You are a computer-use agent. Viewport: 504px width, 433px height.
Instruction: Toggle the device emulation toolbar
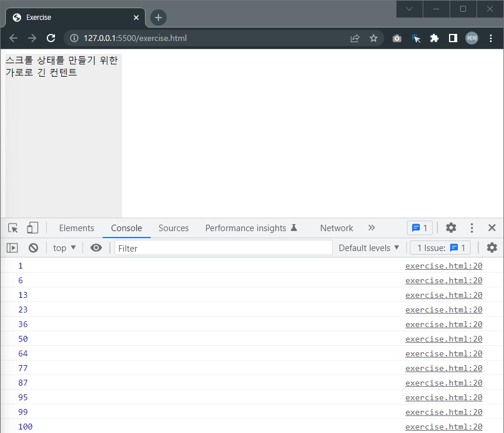pos(32,228)
